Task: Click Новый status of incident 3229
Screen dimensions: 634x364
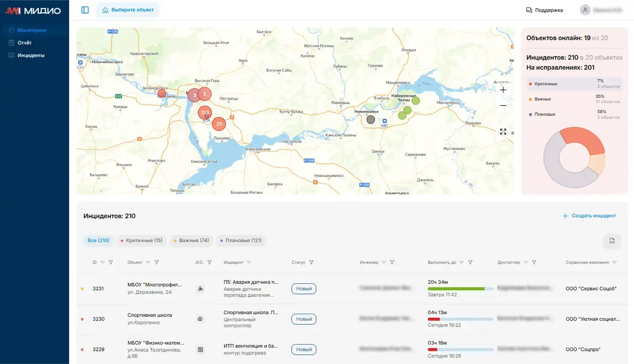Action: coord(304,349)
